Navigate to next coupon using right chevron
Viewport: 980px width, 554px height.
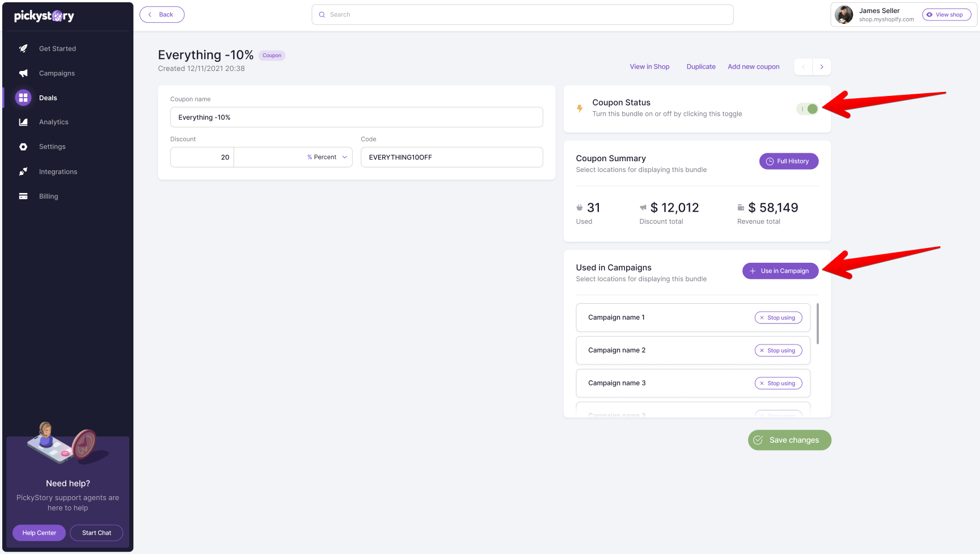coord(822,66)
